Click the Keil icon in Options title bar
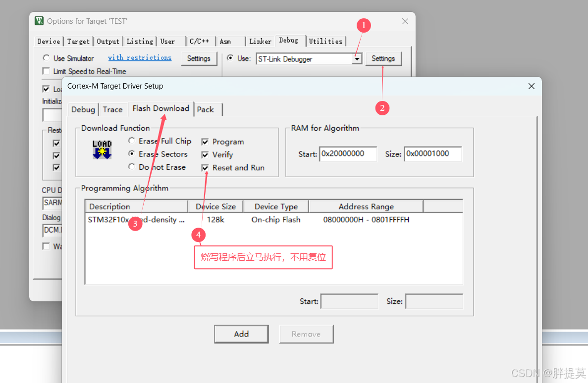The height and width of the screenshot is (383, 588). pos(39,21)
